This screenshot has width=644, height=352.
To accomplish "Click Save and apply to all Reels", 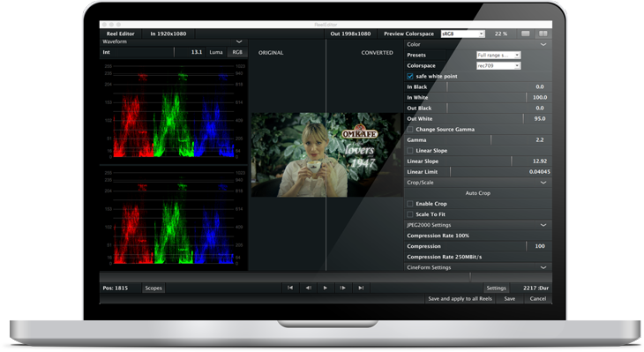I will (x=460, y=298).
